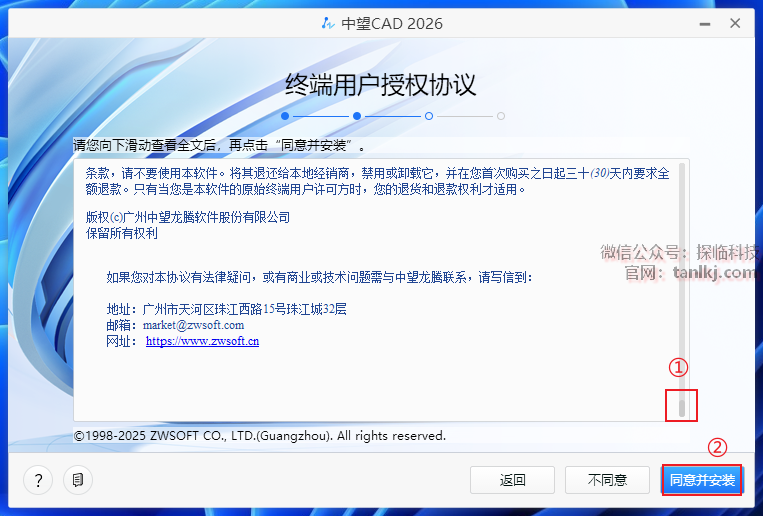Screen dimensions: 763x516
Task: Click the fourth step indicator circle
Action: click(x=501, y=116)
